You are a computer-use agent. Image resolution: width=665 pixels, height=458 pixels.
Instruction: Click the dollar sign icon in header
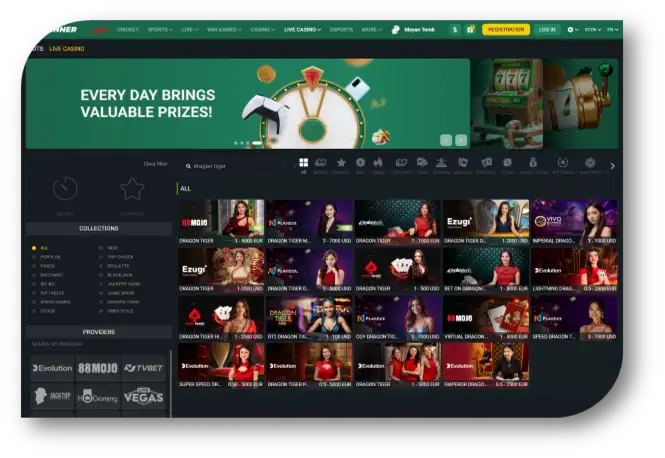[455, 30]
